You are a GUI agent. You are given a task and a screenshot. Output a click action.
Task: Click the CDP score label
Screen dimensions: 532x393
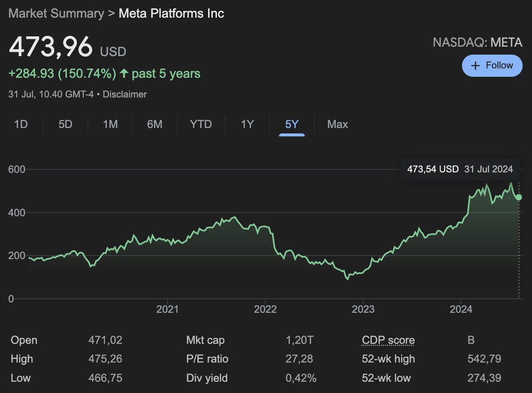[x=388, y=341]
